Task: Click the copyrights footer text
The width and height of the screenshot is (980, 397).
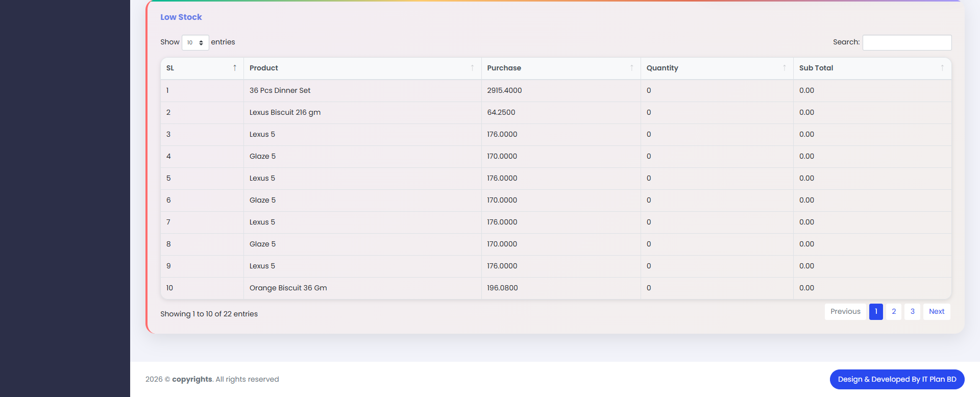Action: coord(192,379)
